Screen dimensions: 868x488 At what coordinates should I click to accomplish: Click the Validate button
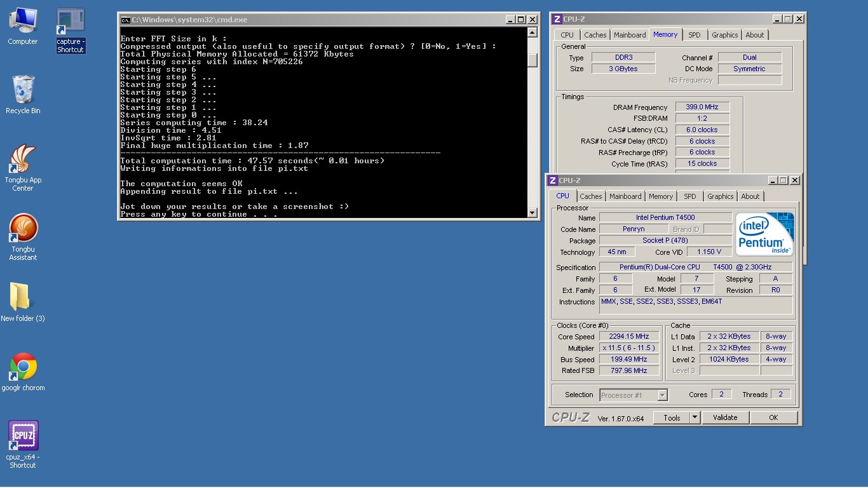click(x=725, y=417)
